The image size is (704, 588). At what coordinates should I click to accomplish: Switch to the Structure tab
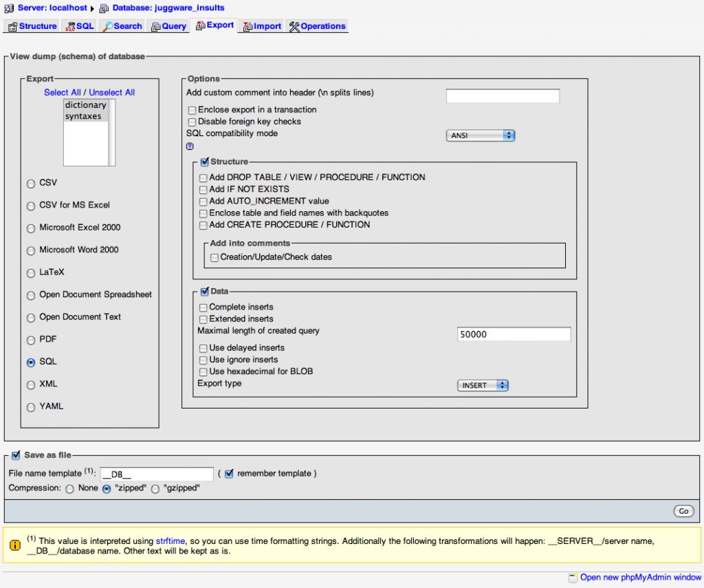pos(31,25)
